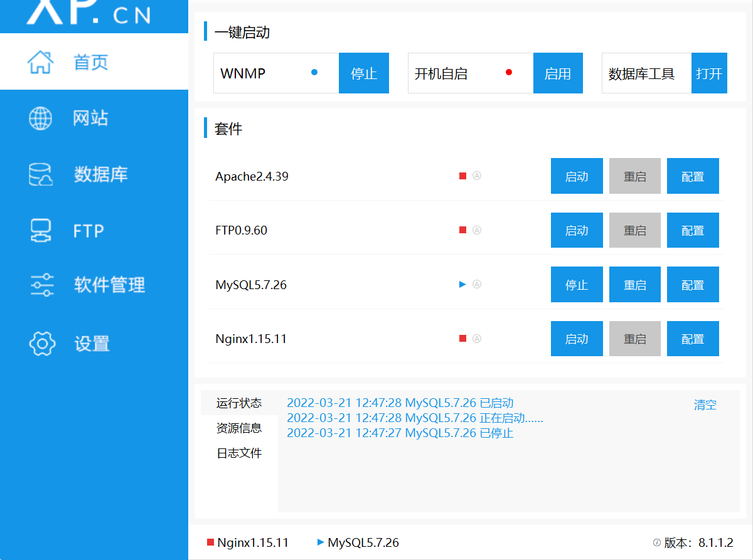Click the blue running arrow beside MySQL5.7.26
This screenshot has height=560, width=753.
[x=462, y=285]
